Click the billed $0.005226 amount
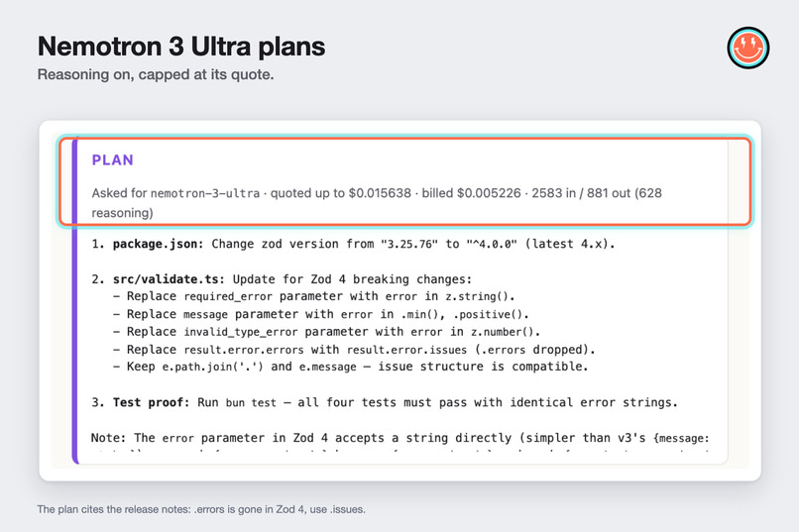 point(471,193)
